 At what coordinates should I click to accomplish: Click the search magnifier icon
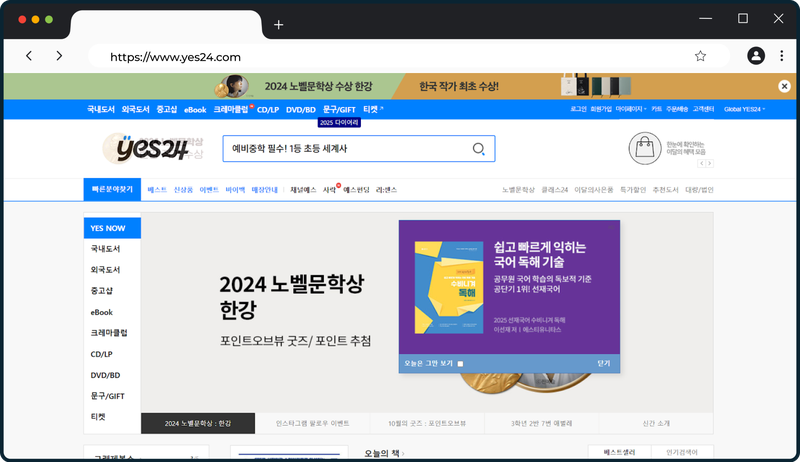(x=478, y=149)
